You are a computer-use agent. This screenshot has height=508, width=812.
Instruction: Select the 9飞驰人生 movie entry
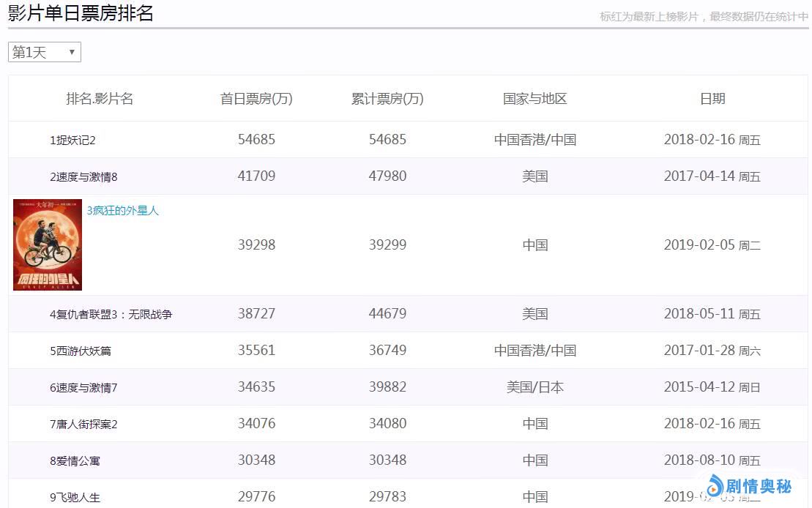75,498
